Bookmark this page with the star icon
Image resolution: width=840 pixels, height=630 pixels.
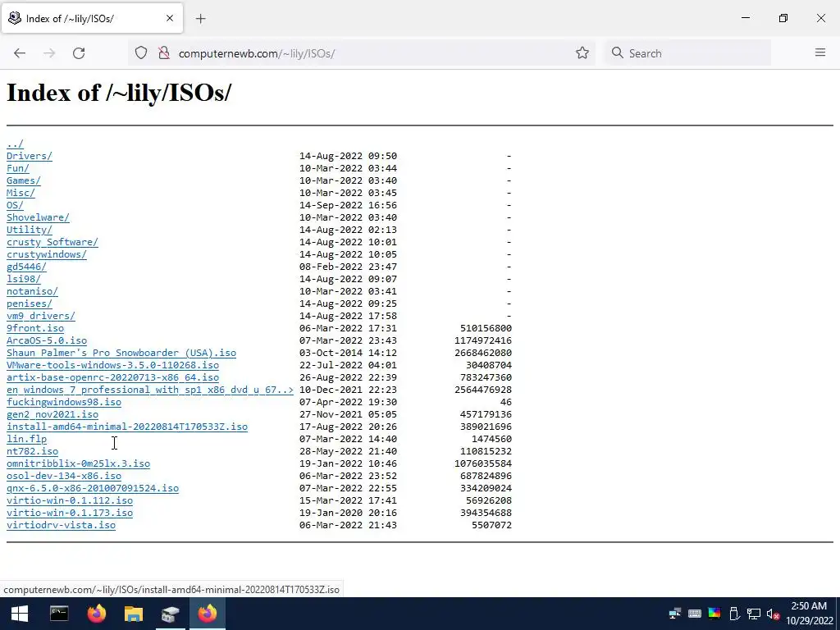[x=582, y=53]
